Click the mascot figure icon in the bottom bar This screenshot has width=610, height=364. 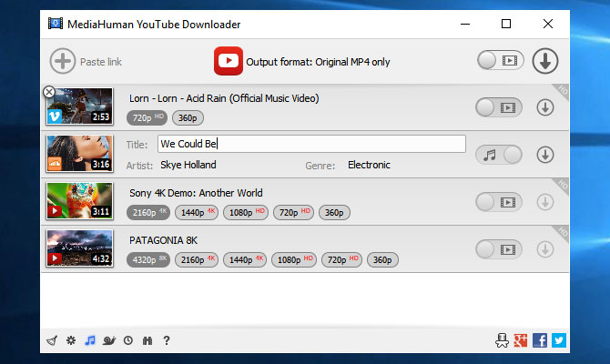(x=502, y=340)
